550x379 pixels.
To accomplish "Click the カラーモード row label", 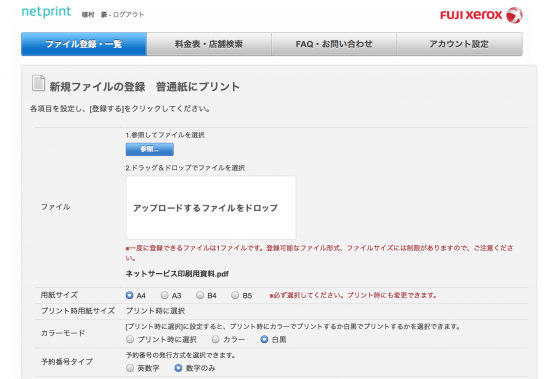I will tap(63, 333).
